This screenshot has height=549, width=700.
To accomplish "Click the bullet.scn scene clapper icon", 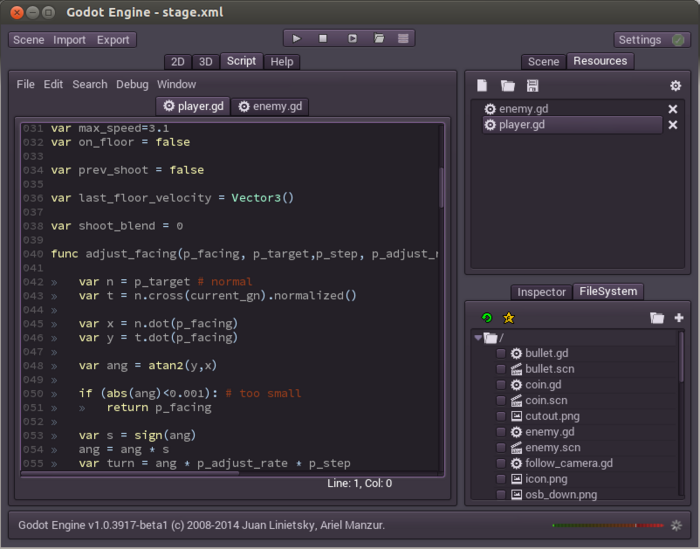I will click(x=516, y=369).
